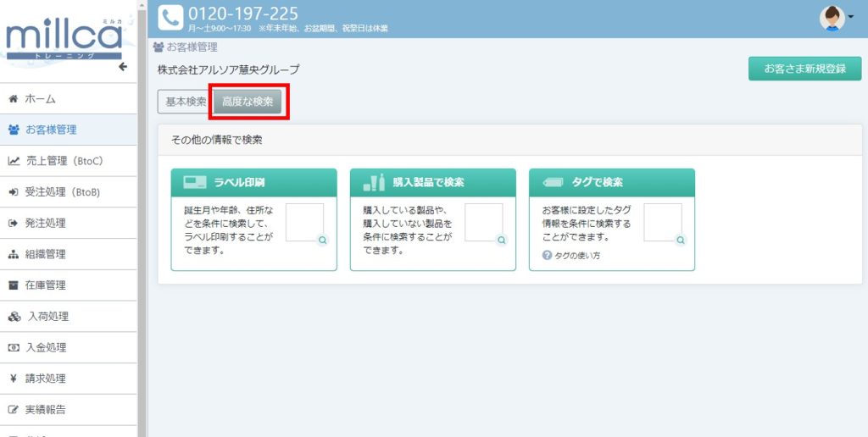The width and height of the screenshot is (868, 437).
Task: Click the phone icon in header
Action: pos(170,17)
